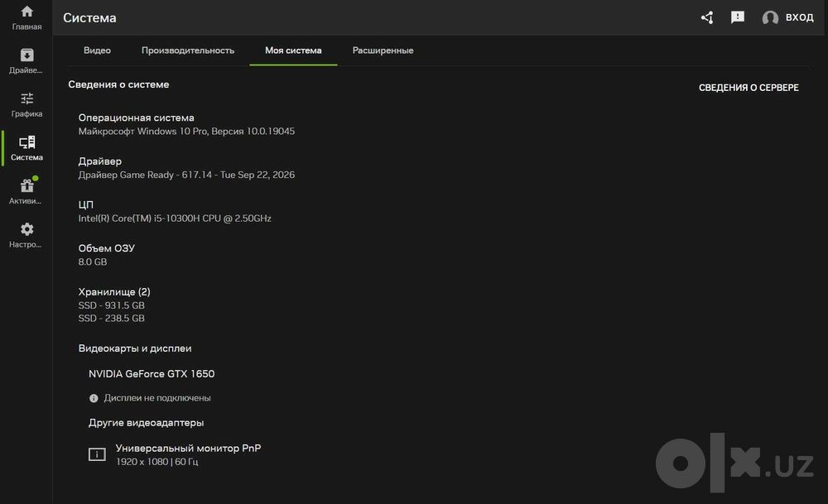Click the Видеокарты и дисплеи heading
This screenshot has height=504, width=828.
135,348
